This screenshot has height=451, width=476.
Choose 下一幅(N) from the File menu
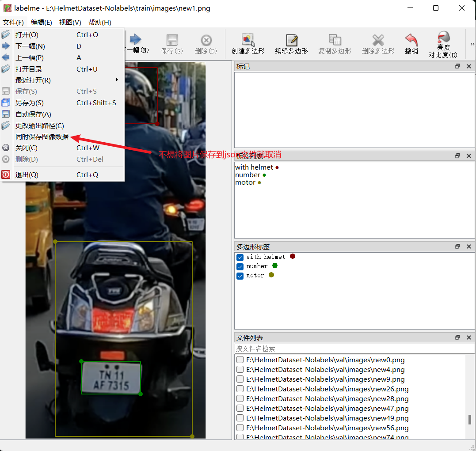coord(62,46)
